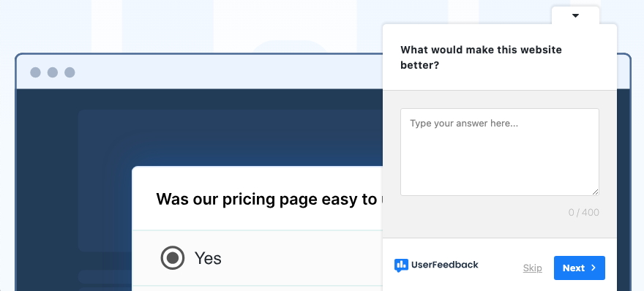Viewport: 644px width, 291px height.
Task: Select the Yes radio button
Action: tap(173, 258)
